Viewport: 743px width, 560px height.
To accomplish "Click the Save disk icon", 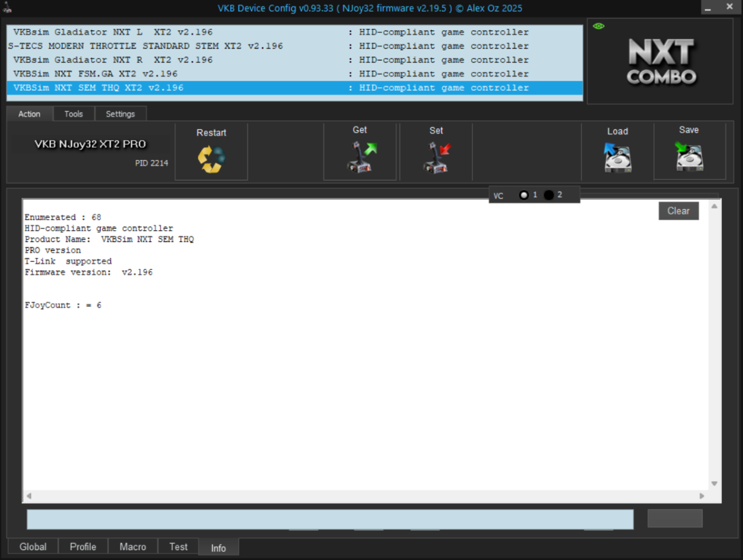I will pos(689,157).
